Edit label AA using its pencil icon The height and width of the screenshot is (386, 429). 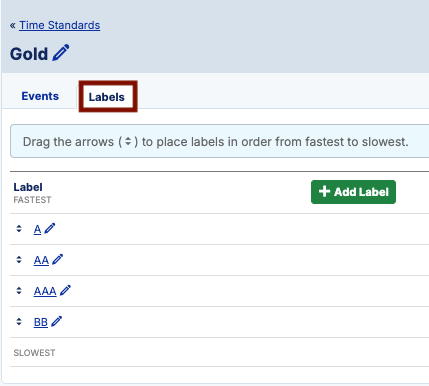pyautogui.click(x=57, y=259)
